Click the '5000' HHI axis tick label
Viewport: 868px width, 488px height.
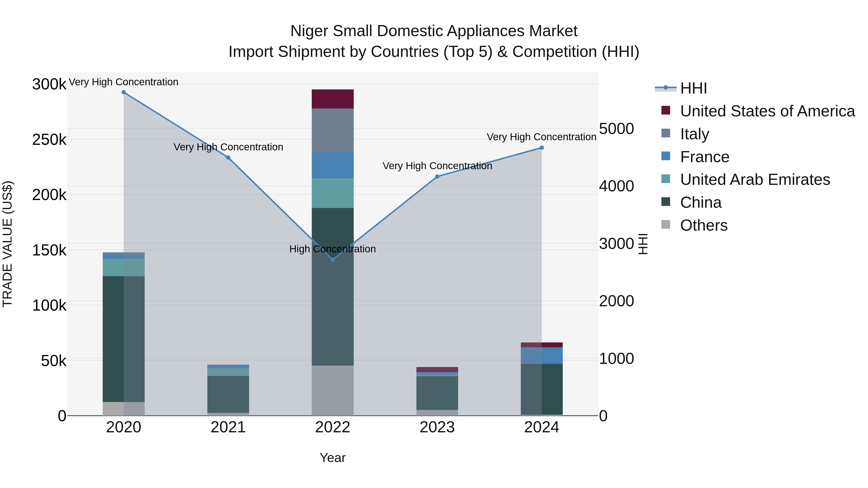click(617, 129)
